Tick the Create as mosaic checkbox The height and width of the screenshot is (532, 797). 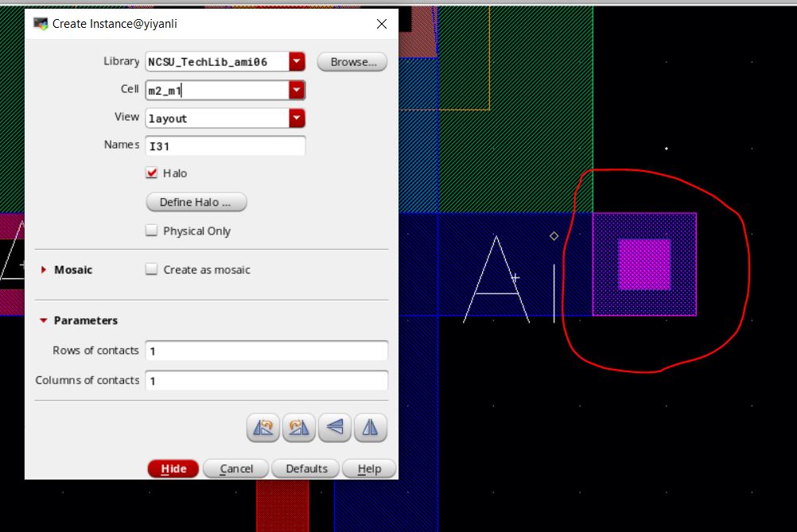152,270
